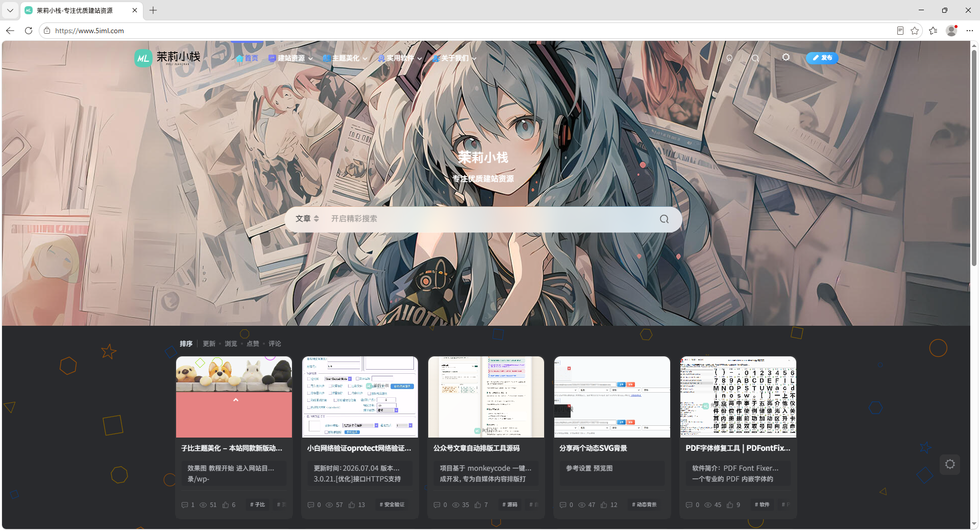This screenshot has height=531, width=980.
Task: Click the # 安全验证 tag
Action: point(392,504)
